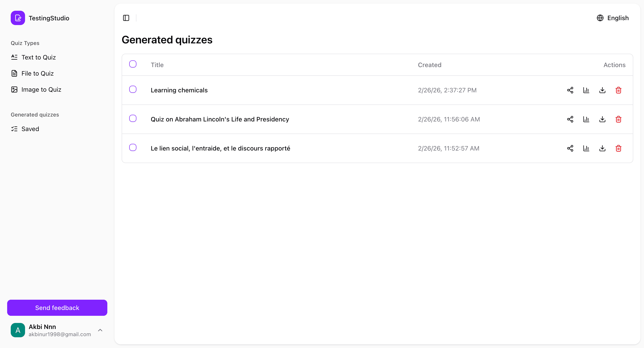
Task: Open the Text to Quiz tool
Action: pos(39,57)
